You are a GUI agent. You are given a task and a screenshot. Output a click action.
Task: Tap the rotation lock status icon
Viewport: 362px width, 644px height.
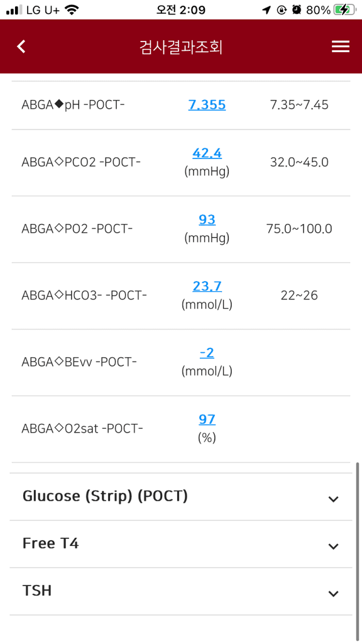282,10
